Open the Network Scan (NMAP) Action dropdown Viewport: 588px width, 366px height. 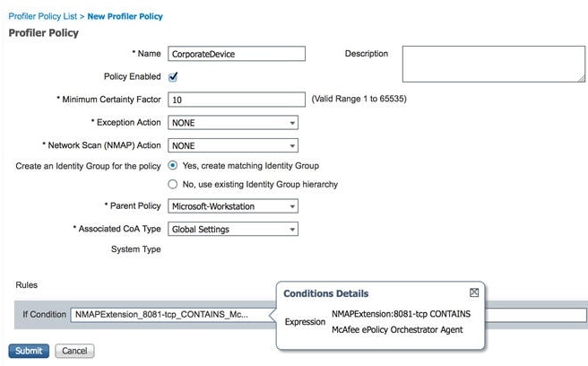[233, 145]
